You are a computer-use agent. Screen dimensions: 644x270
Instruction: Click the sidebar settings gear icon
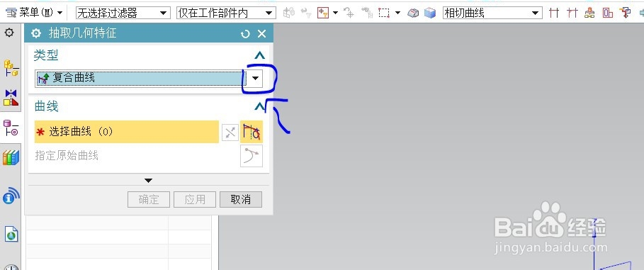coord(9,33)
